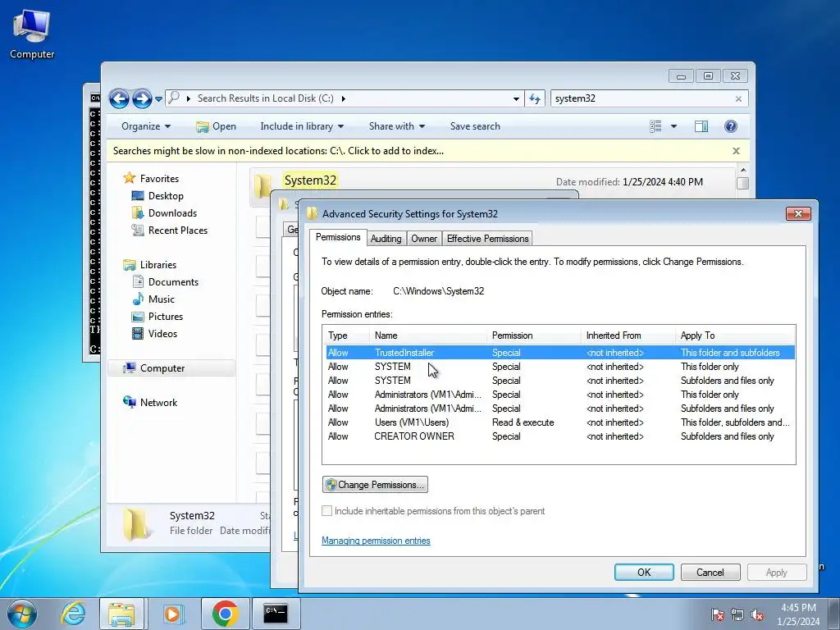Select CREATOR OWNER permission entry
840x630 pixels.
pyautogui.click(x=559, y=436)
